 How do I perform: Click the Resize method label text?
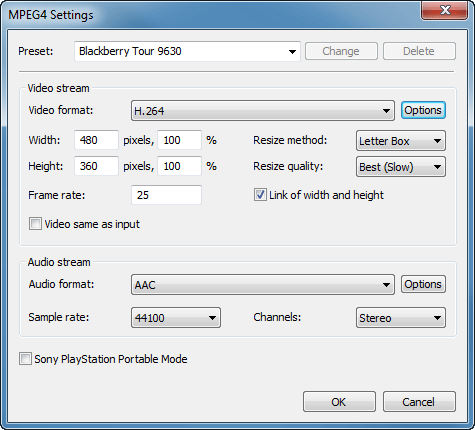pyautogui.click(x=290, y=140)
